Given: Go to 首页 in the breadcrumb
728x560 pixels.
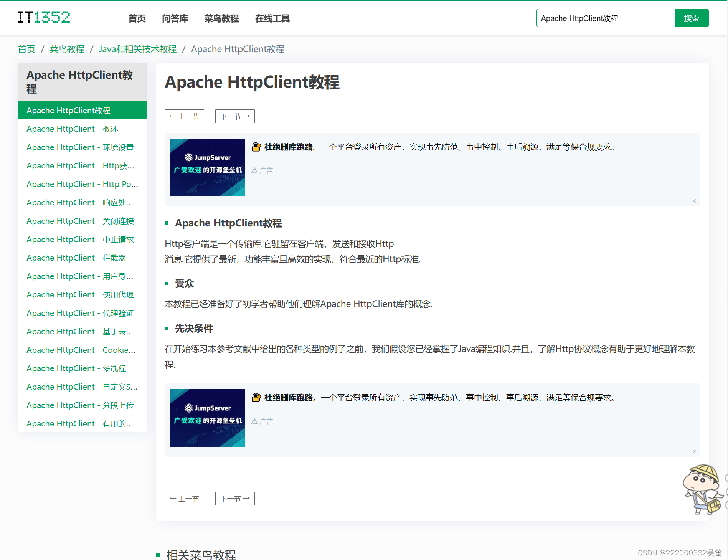Looking at the screenshot, I should [26, 49].
